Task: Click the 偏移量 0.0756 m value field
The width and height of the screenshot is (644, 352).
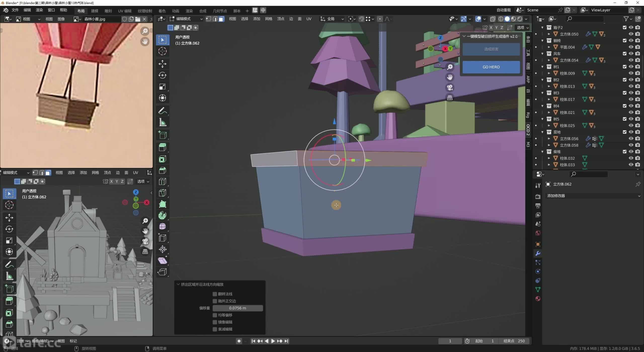Action: [238, 308]
